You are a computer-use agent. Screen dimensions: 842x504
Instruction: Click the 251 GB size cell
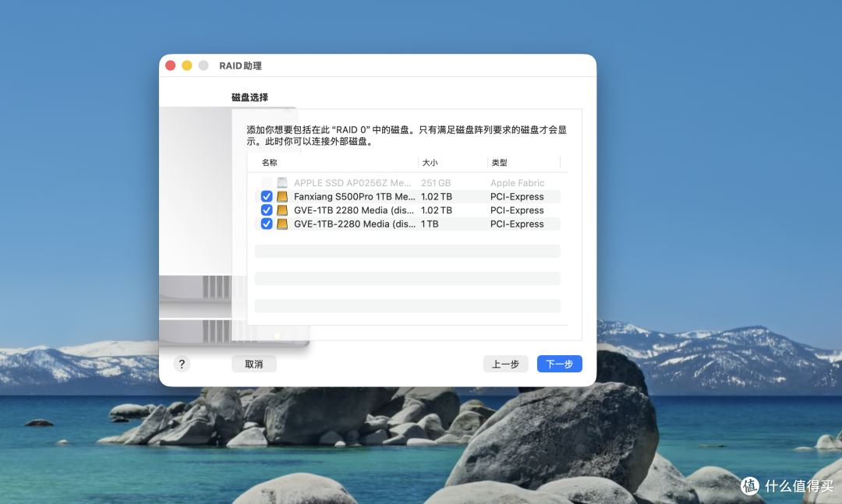point(436,183)
